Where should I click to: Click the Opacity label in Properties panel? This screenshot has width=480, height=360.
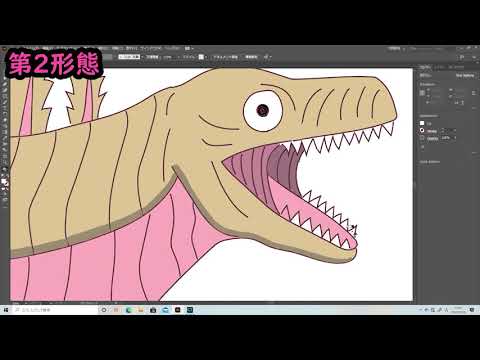pyautogui.click(x=432, y=138)
